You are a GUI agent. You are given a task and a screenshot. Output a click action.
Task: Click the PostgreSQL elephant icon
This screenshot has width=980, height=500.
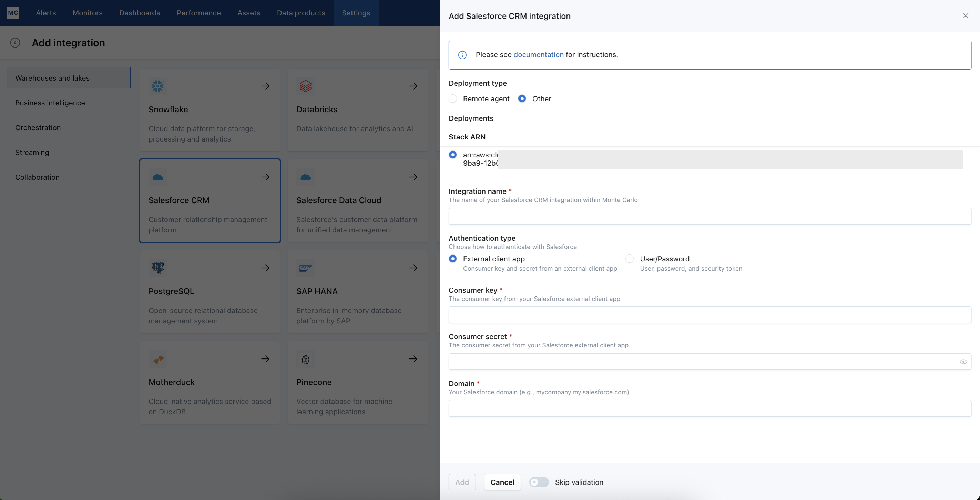tap(157, 268)
